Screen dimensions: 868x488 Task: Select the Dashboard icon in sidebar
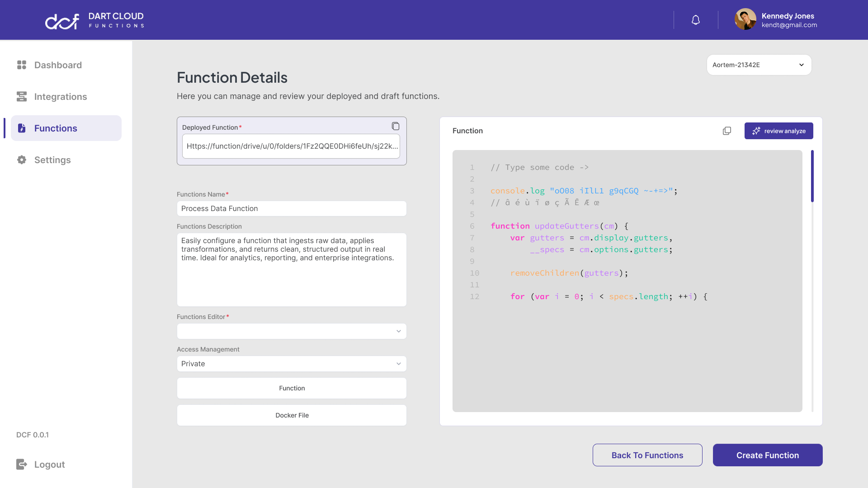click(x=21, y=65)
